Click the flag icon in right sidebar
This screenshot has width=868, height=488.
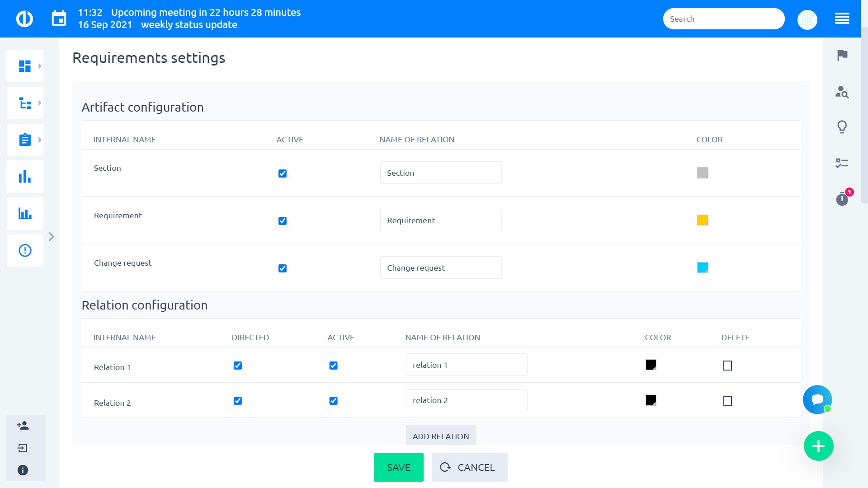click(842, 55)
